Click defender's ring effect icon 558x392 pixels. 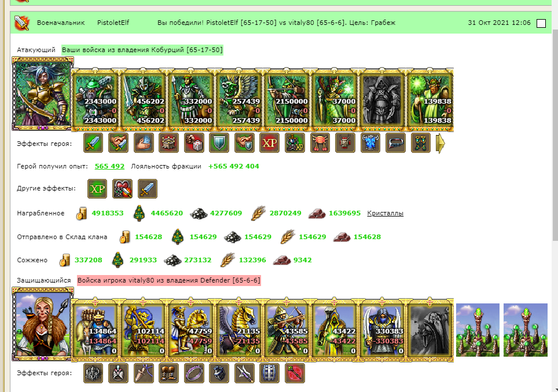click(x=194, y=373)
